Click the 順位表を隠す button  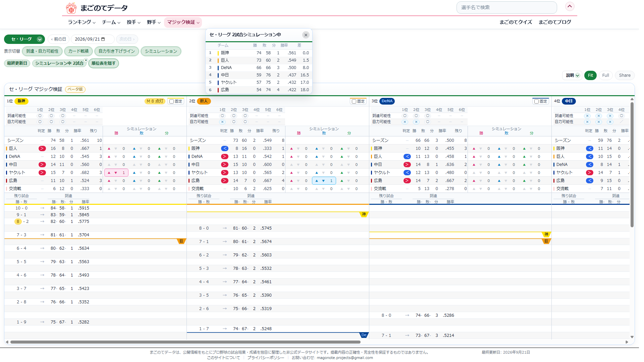click(x=104, y=63)
